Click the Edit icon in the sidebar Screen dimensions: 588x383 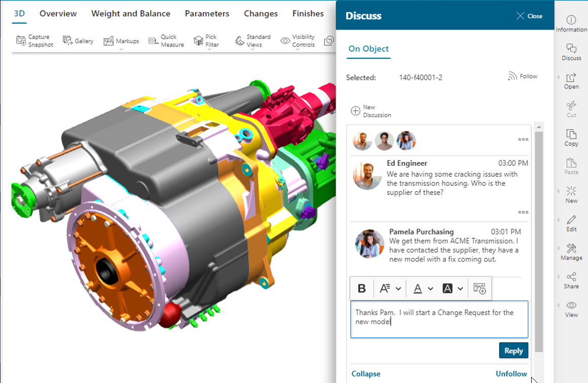tap(571, 223)
